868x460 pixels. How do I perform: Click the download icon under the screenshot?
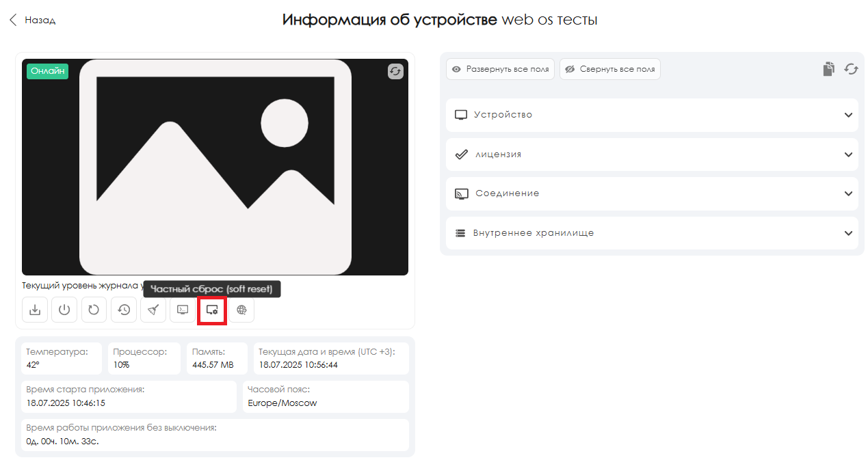click(35, 310)
